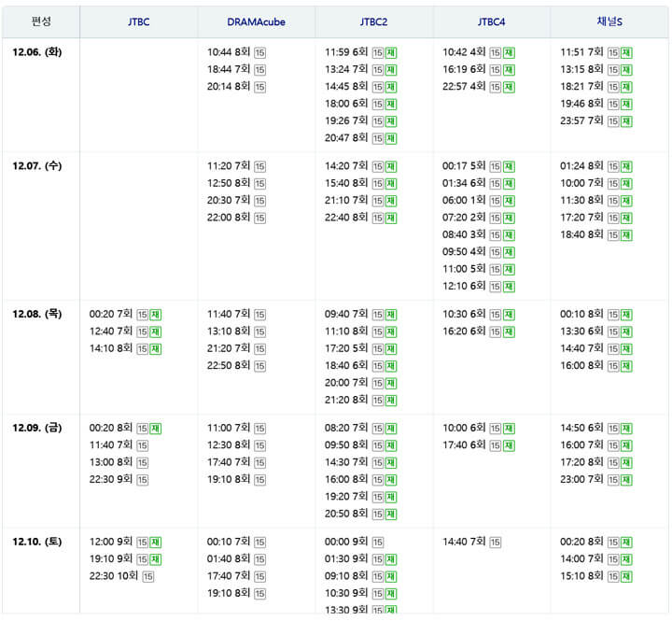Select the 12.06. (화) date row label
The image size is (672, 621).
coord(37,52)
